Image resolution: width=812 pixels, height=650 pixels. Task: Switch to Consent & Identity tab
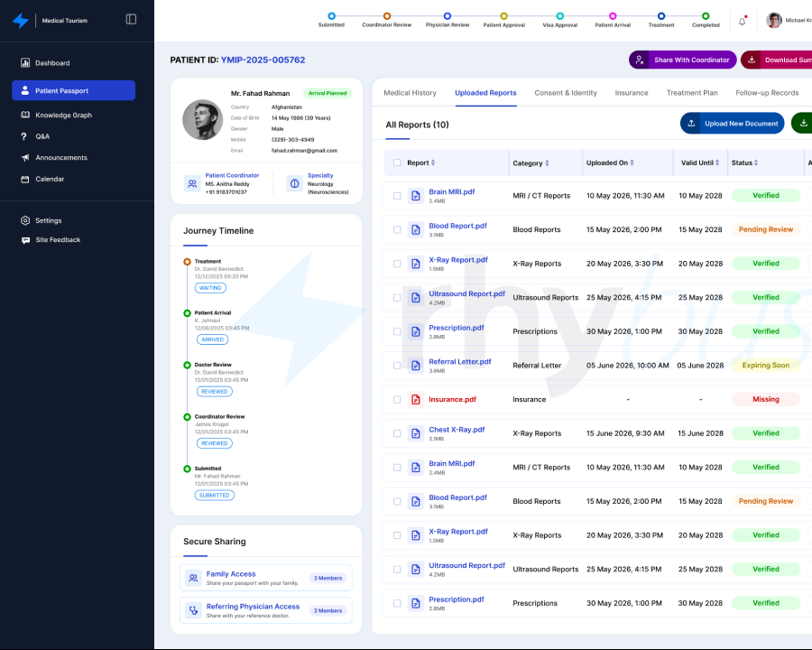(566, 93)
